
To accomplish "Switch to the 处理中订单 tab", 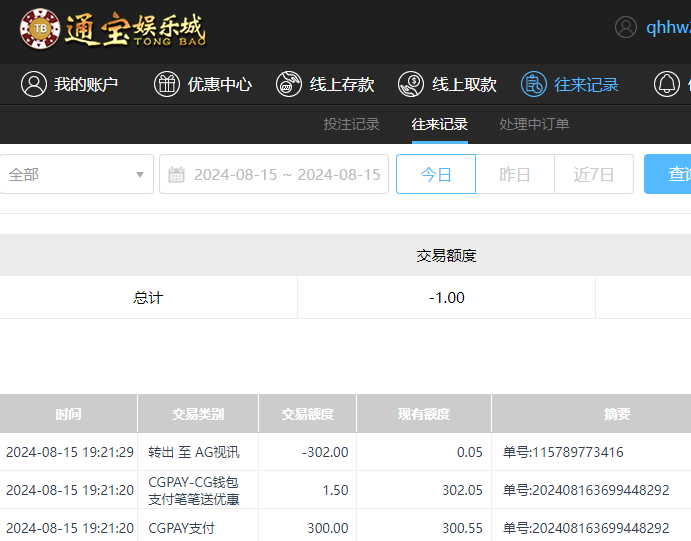I will (534, 124).
